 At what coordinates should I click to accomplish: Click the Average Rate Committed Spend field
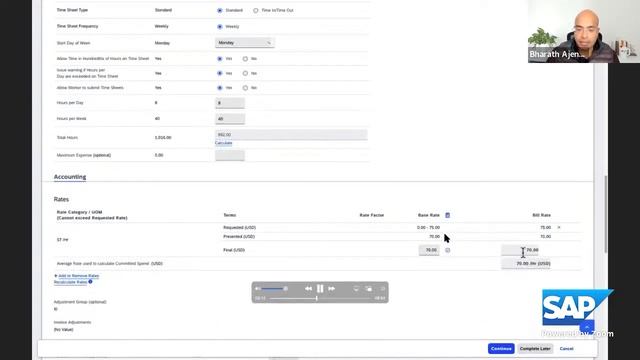tap(526, 264)
